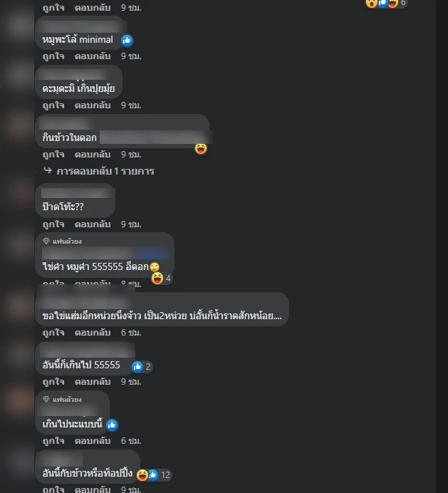This screenshot has height=493, width=448.
Task: Open reactions count 4 on 'ไข่ดำ หมูดำ' comment
Action: point(161,279)
